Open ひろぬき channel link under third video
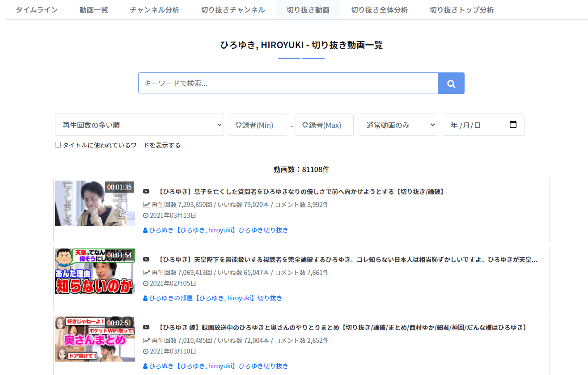Screen dimensions: 588x375 [219, 366]
